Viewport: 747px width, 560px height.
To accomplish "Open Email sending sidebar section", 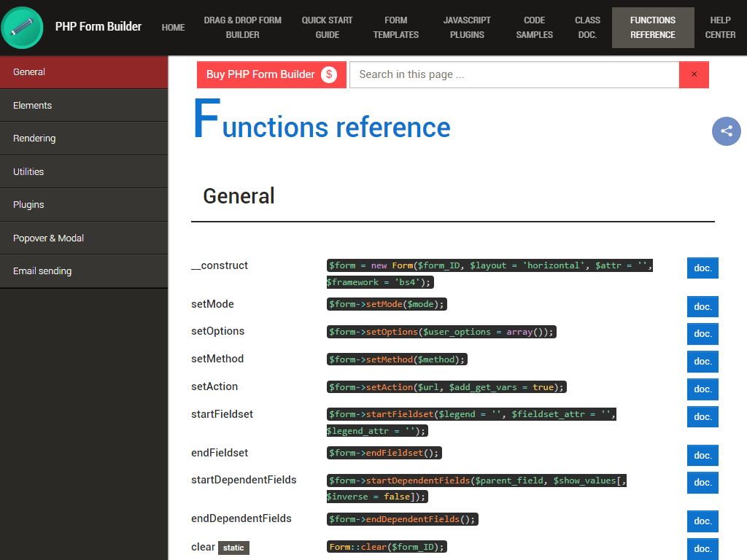I will pyautogui.click(x=84, y=271).
